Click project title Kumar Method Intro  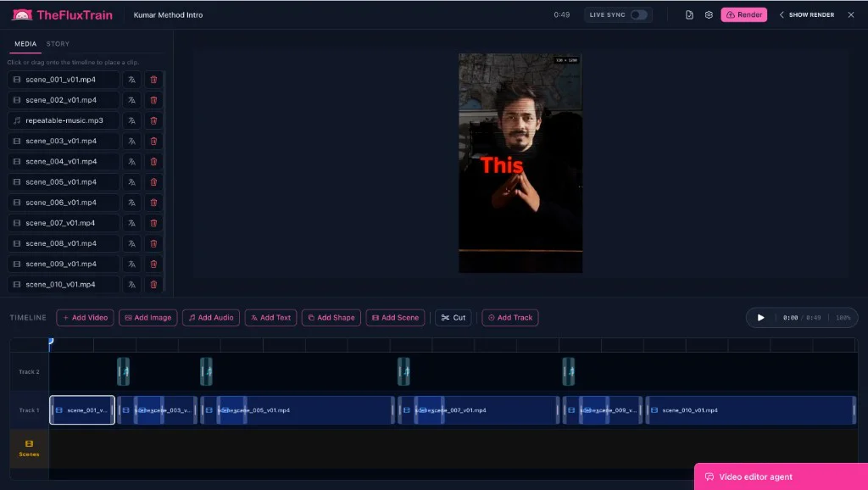click(169, 15)
